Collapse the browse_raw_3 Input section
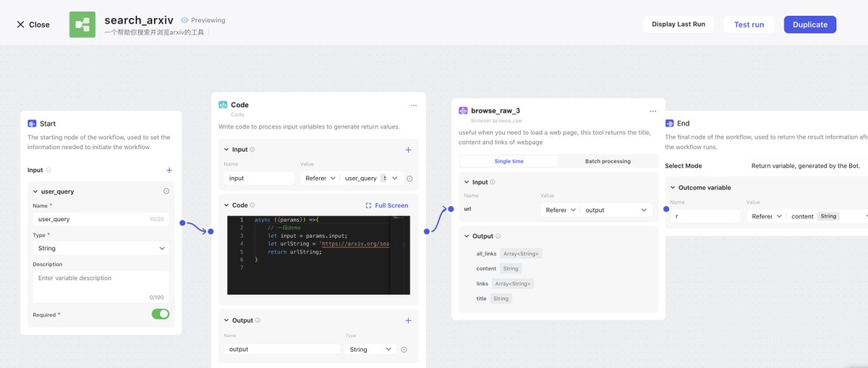This screenshot has height=368, width=868. coord(467,182)
